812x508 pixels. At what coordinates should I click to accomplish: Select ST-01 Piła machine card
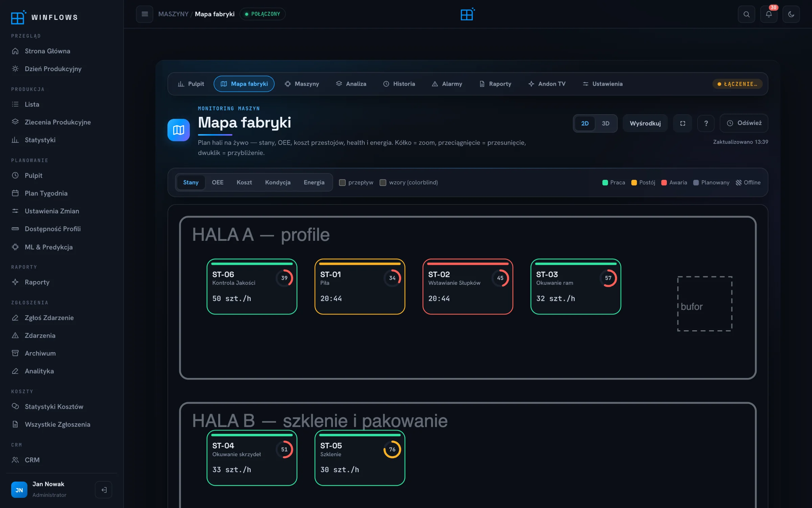(x=360, y=287)
